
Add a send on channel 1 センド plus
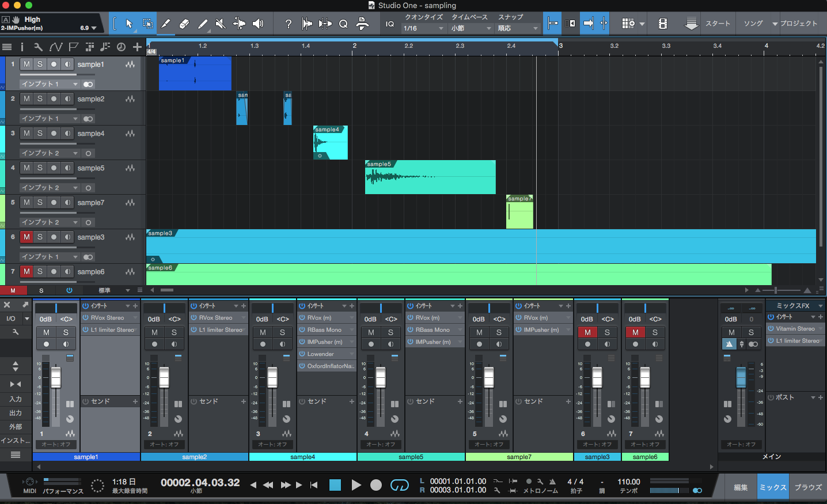(135, 401)
